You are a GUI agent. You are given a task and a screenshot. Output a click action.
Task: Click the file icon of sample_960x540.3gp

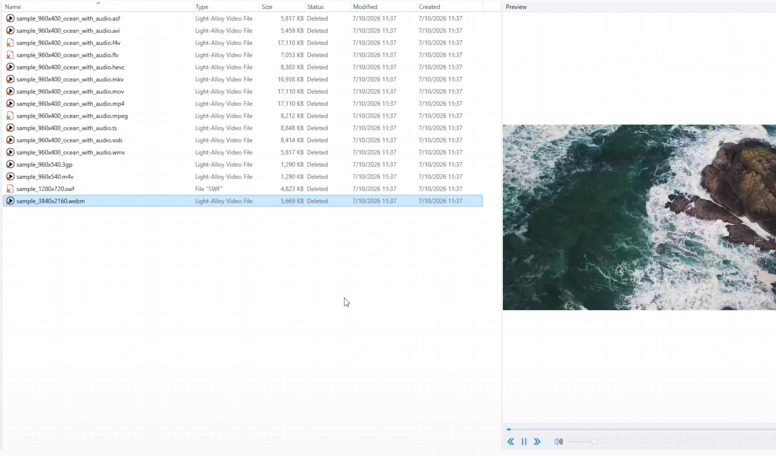[10, 164]
